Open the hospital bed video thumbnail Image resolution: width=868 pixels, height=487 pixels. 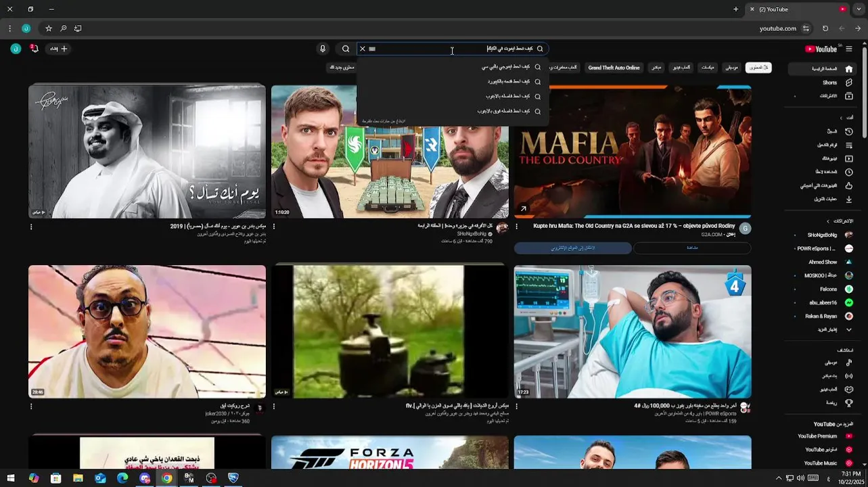click(633, 331)
